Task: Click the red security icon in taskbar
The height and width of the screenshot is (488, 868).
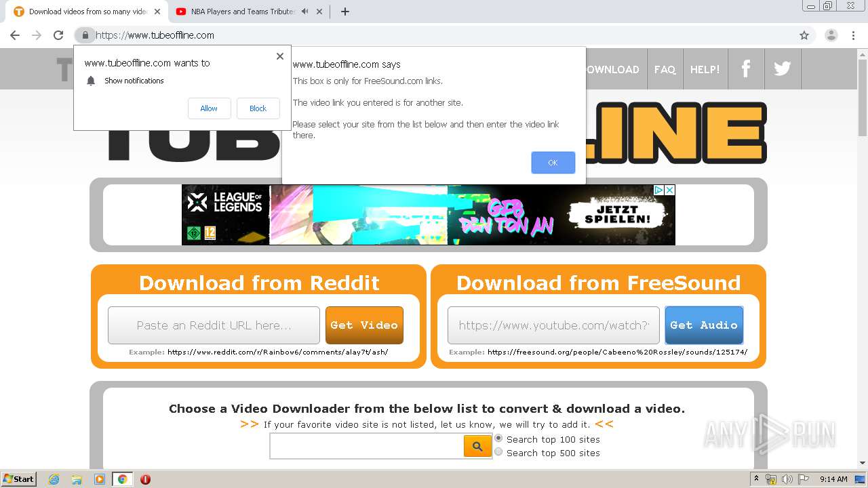Action: [x=145, y=479]
